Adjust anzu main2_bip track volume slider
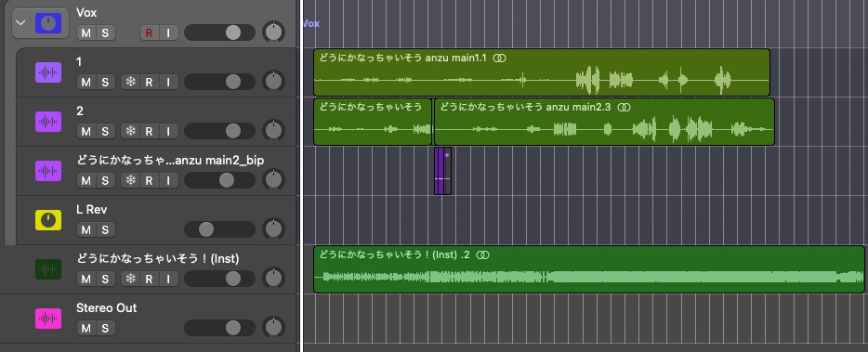868x352 pixels. tap(219, 180)
